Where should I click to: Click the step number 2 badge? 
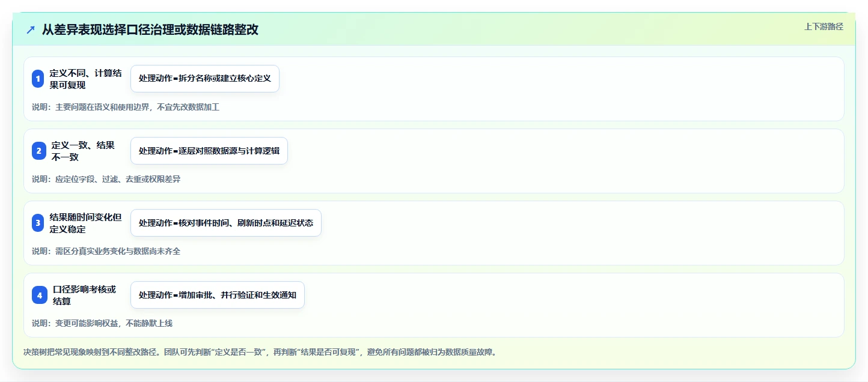[38, 151]
